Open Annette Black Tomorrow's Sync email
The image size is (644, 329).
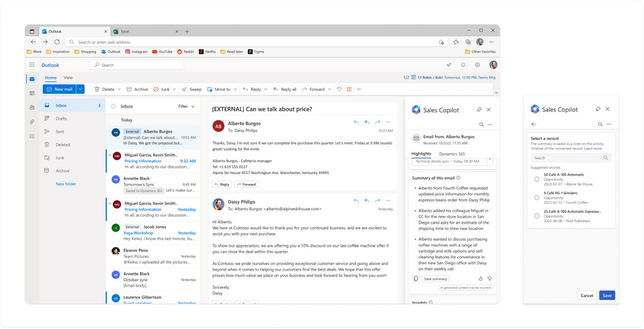pyautogui.click(x=153, y=184)
